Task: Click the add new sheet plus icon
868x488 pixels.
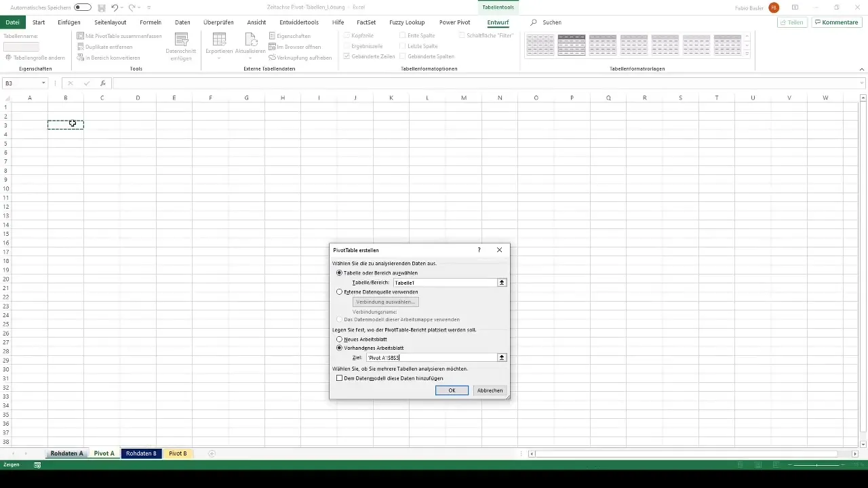Action: (212, 453)
